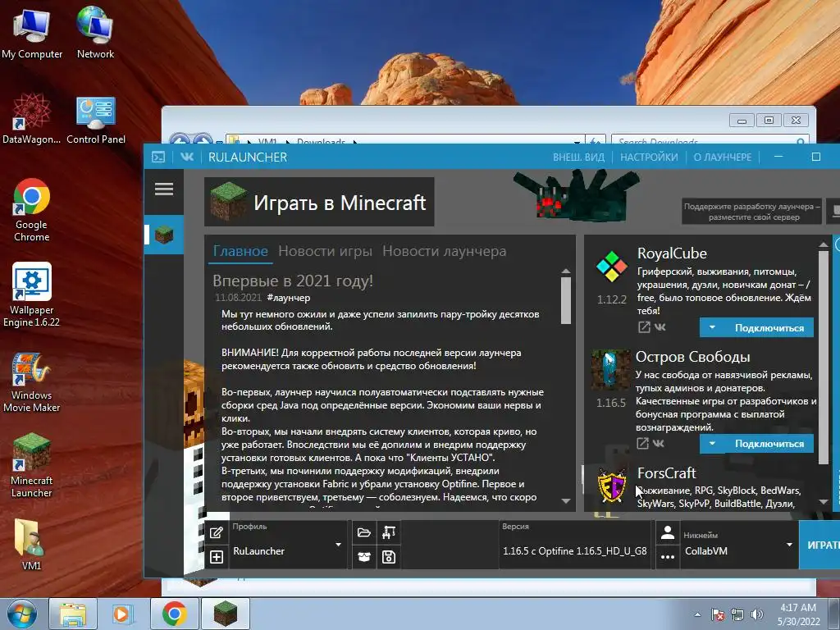Viewport: 840px width, 630px height.
Task: Open My Computer desktop icon
Action: coord(32,33)
